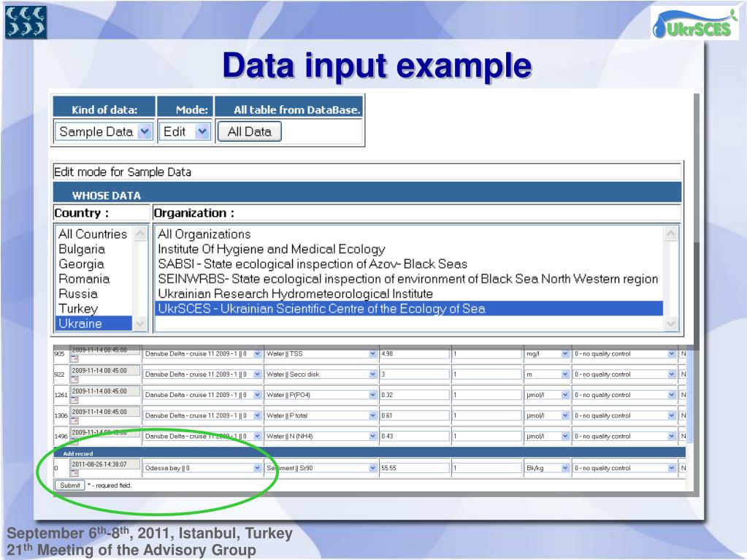This screenshot has height=560, width=747.
Task: Open calendar icon in row 1261
Action: 74,400
